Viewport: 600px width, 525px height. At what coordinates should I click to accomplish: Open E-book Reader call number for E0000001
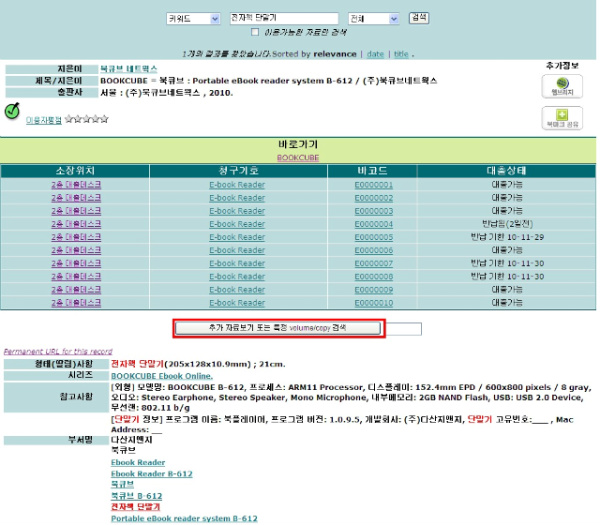(237, 185)
